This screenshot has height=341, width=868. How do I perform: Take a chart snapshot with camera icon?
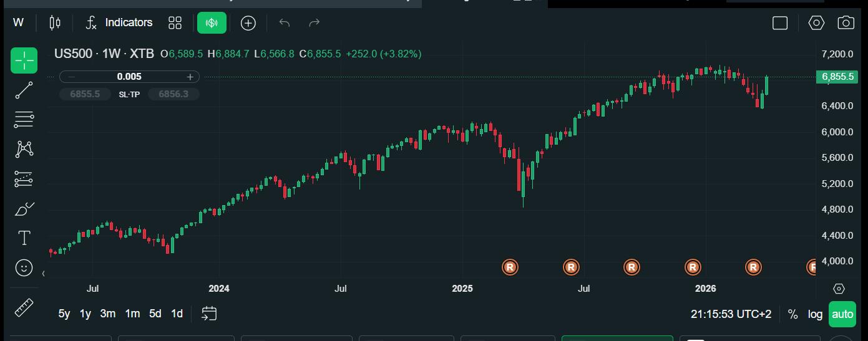tap(846, 23)
